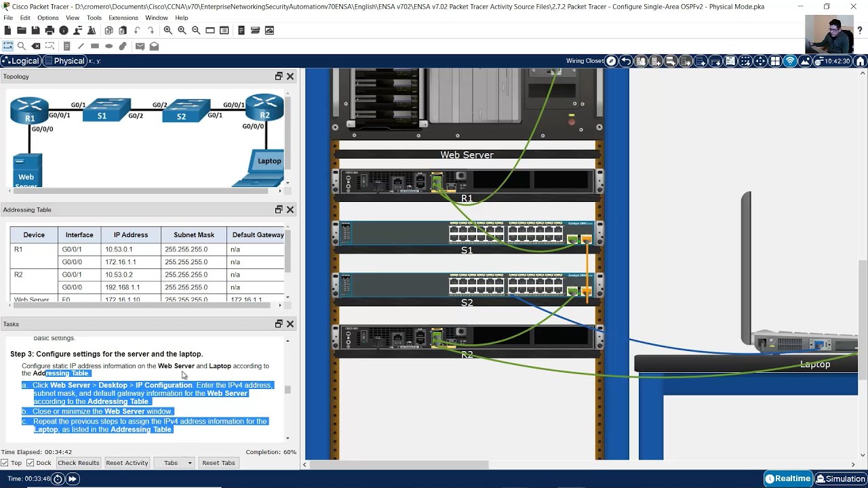
Task: Undock the Topology panel
Action: coord(279,77)
